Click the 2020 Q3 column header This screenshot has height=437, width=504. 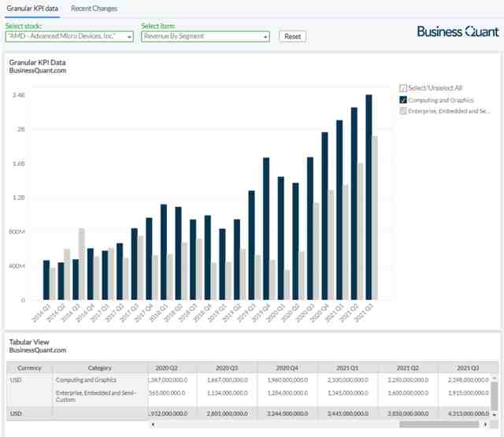[227, 368]
